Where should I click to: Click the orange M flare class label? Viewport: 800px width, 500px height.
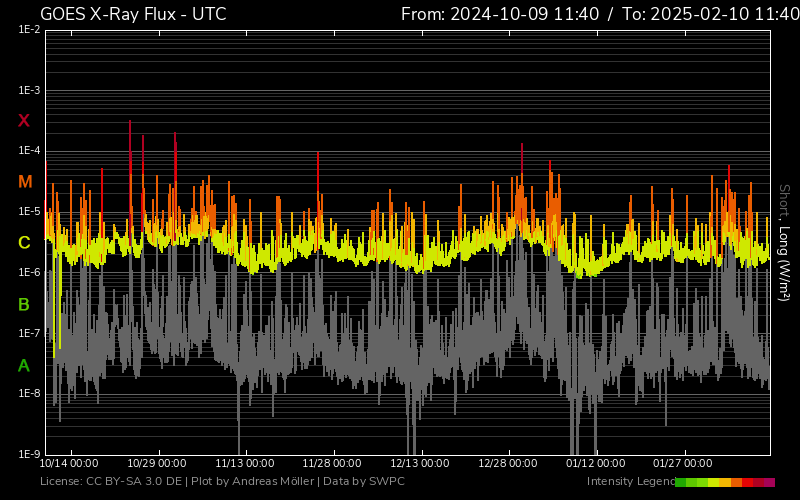[25, 182]
